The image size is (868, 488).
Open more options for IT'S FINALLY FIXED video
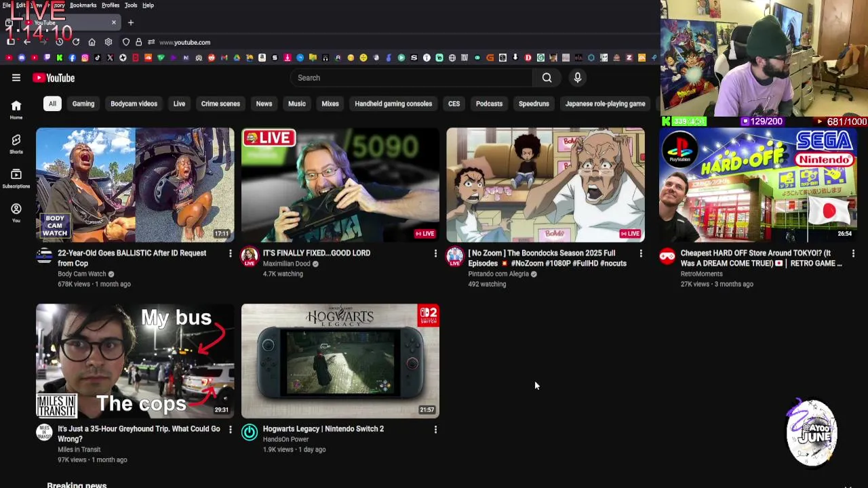click(435, 253)
